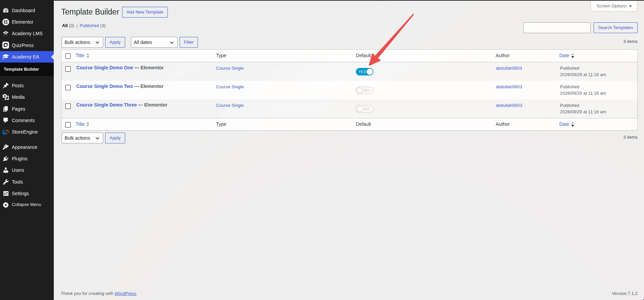644x300 pixels.
Task: Enable default toggle for Course Single Demo Two
Action: pos(365,90)
